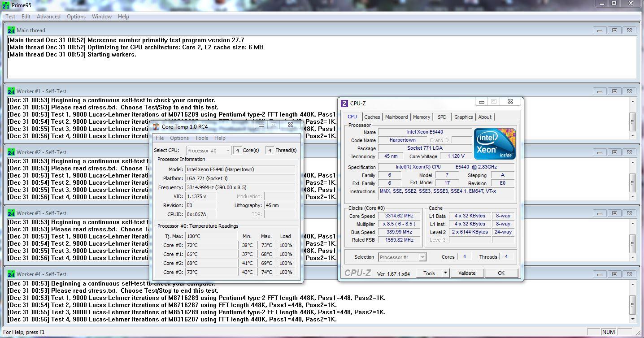Image resolution: width=644 pixels, height=338 pixels.
Task: Click the Worker #4 Self-Test window icon
Action: coord(11,274)
